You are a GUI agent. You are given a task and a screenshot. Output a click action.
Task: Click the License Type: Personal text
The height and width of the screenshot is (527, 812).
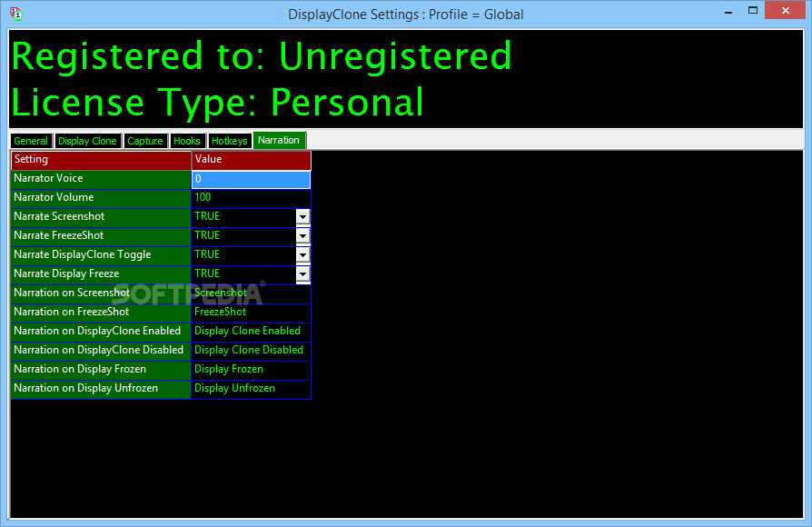coord(217,103)
